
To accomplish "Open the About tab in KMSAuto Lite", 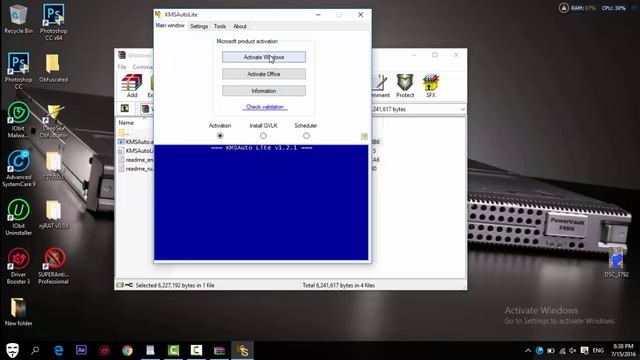I will tap(240, 26).
